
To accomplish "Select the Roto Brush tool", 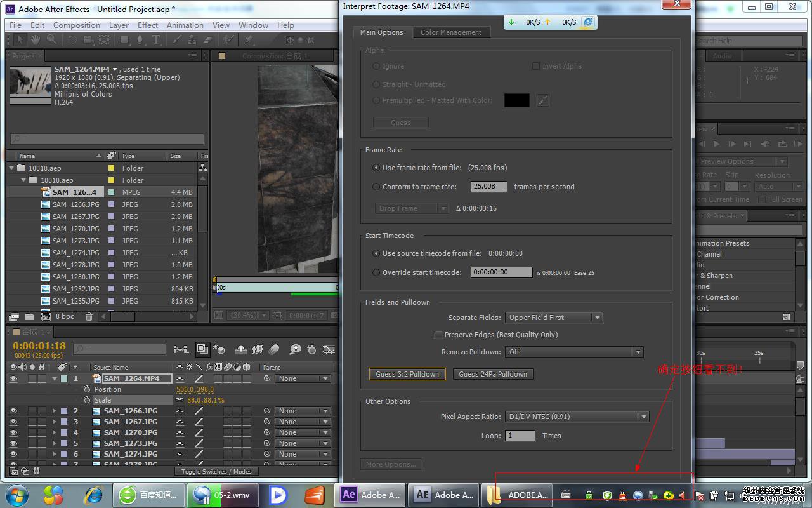I will 228,39.
